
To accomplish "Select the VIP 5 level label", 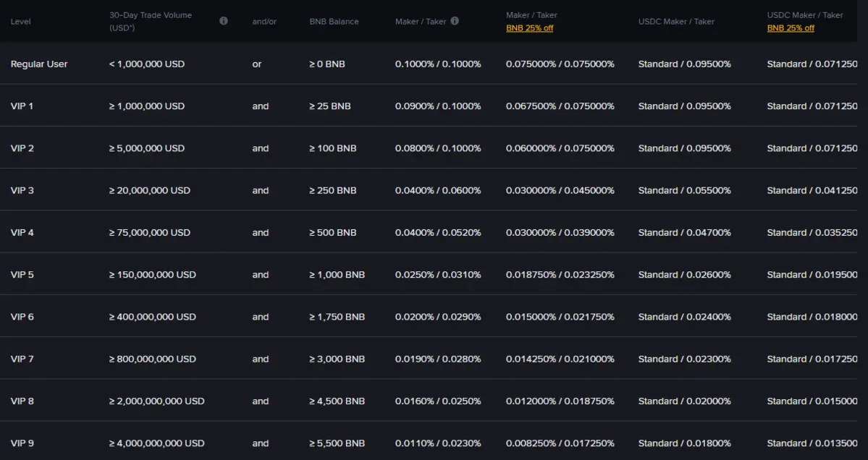I will (22, 275).
